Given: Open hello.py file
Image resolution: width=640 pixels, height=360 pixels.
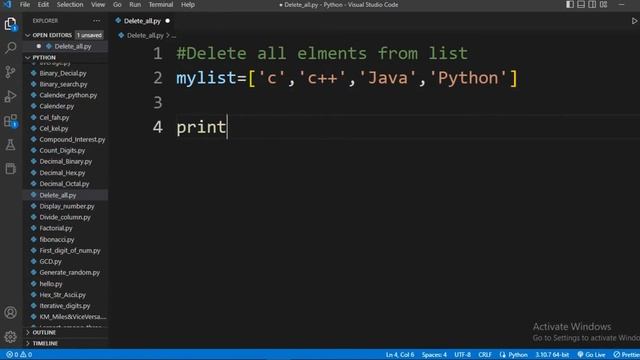Looking at the screenshot, I should 51,284.
